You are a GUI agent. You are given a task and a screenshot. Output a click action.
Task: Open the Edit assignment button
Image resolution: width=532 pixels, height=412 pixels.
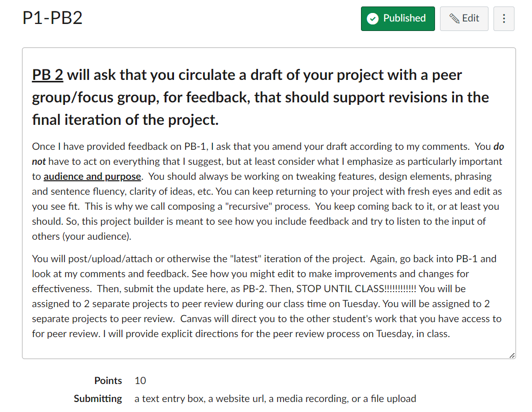pos(464,18)
